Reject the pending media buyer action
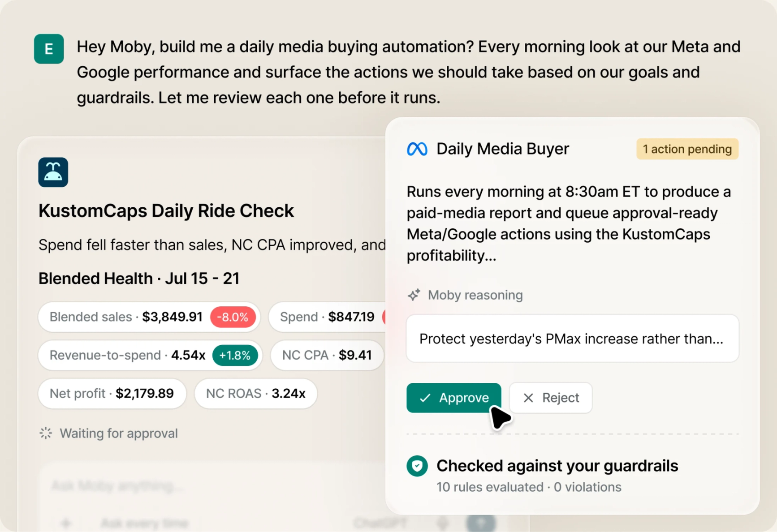 tap(551, 398)
